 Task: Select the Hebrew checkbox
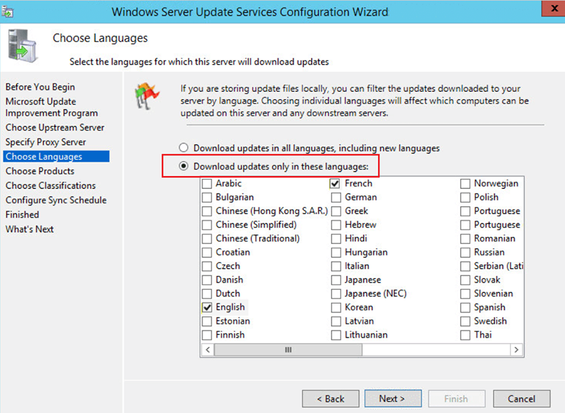click(336, 225)
